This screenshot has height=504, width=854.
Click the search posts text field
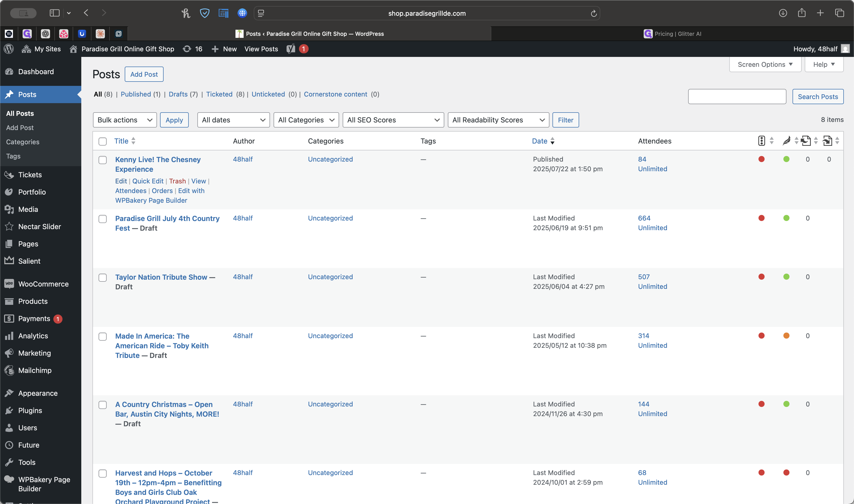click(x=737, y=97)
